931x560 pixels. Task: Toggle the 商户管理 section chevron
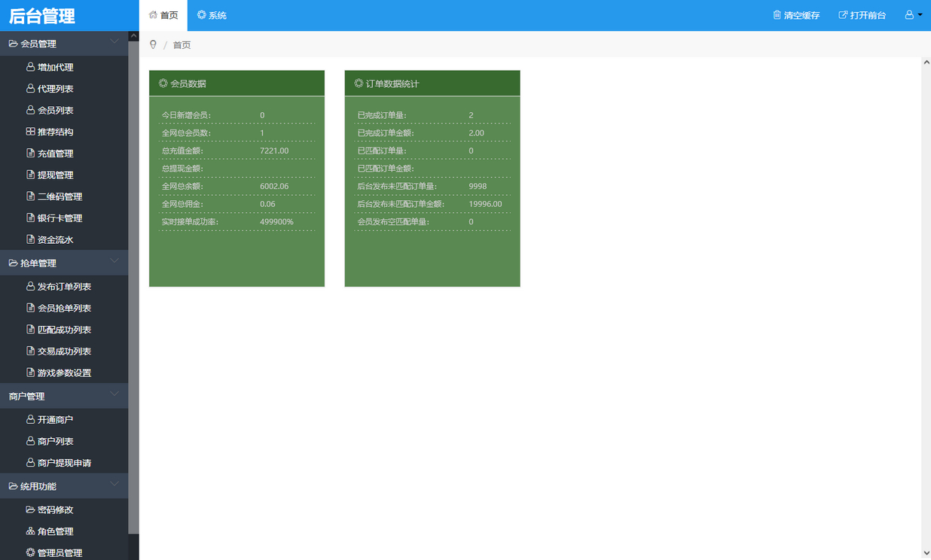[x=114, y=394]
